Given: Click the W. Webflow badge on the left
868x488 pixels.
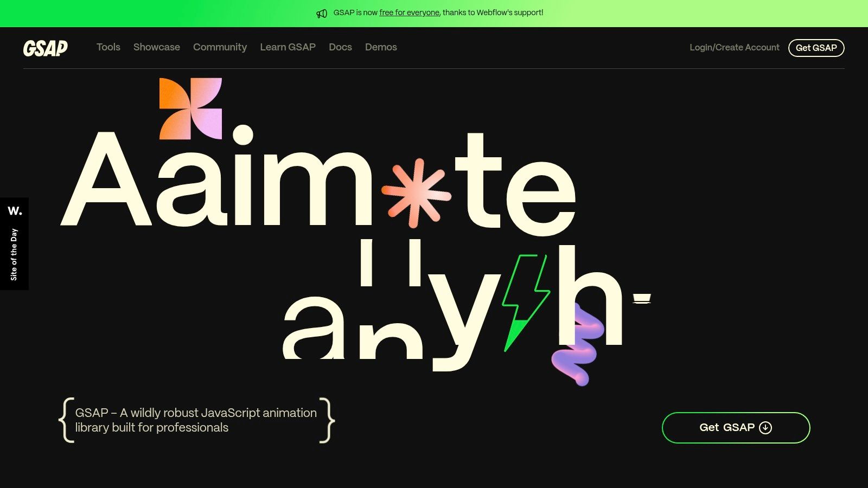Looking at the screenshot, I should click(x=15, y=211).
